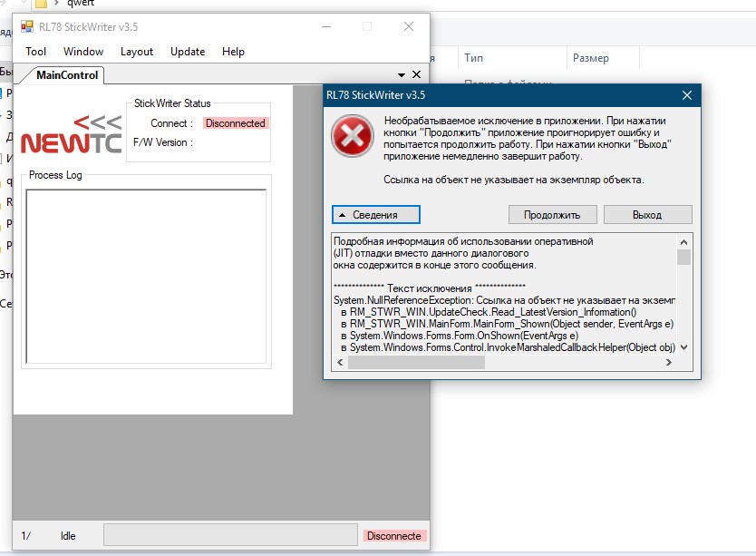This screenshot has width=756, height=556.
Task: Open the Tool menu
Action: [35, 52]
